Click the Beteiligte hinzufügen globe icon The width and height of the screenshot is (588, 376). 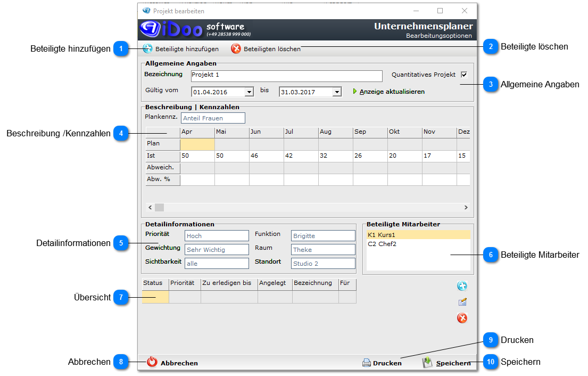tap(148, 48)
